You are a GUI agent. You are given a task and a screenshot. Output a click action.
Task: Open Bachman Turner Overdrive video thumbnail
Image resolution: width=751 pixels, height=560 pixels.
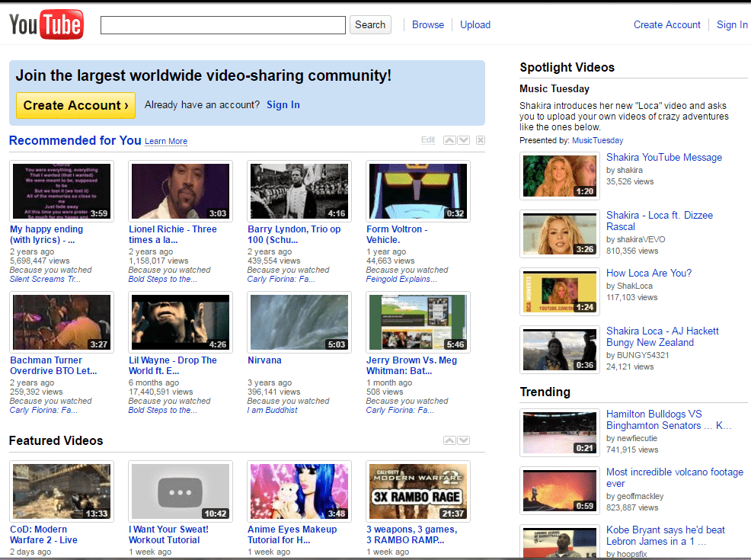[62, 322]
